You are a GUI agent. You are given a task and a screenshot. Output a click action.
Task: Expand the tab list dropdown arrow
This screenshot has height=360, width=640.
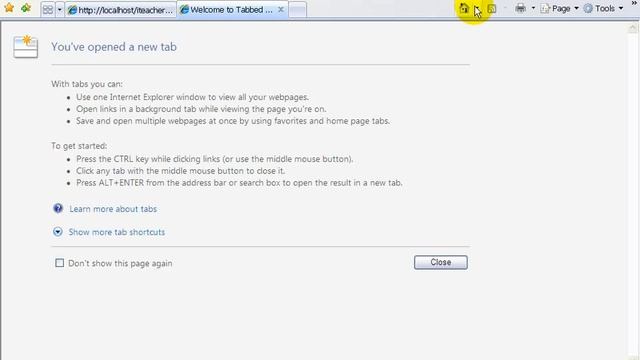[x=60, y=9]
